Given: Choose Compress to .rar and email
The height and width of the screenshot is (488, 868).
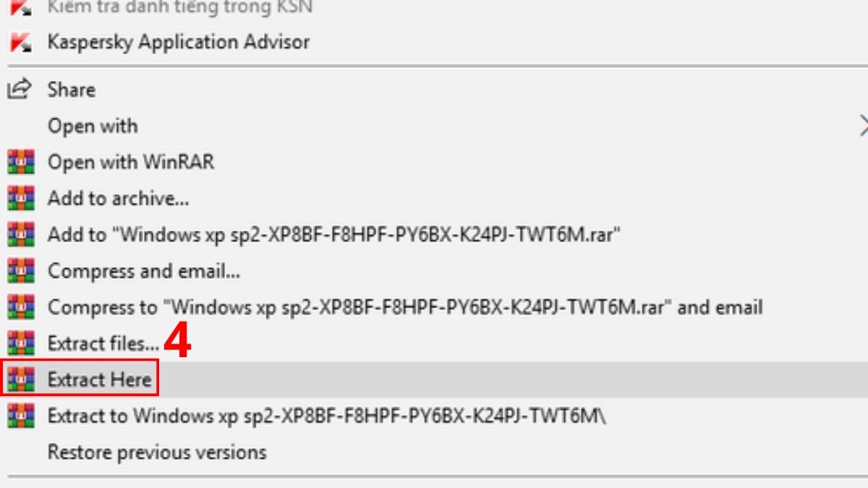Looking at the screenshot, I should pyautogui.click(x=404, y=307).
